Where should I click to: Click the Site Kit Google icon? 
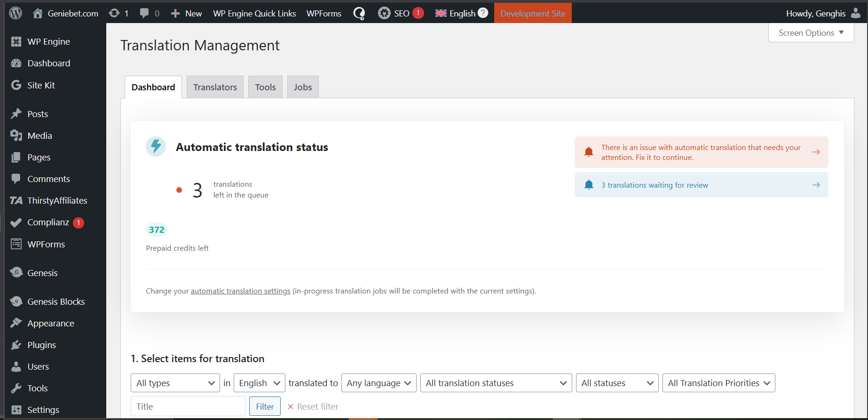(16, 85)
